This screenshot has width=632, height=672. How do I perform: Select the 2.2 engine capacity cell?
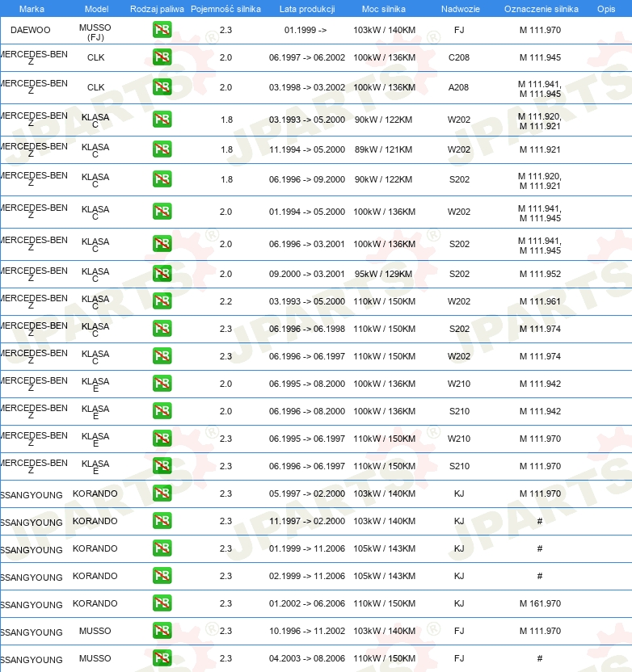[226, 301]
